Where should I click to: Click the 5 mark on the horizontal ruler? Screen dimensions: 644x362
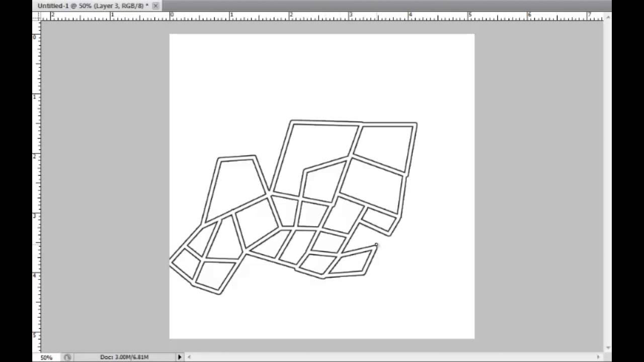tap(469, 16)
